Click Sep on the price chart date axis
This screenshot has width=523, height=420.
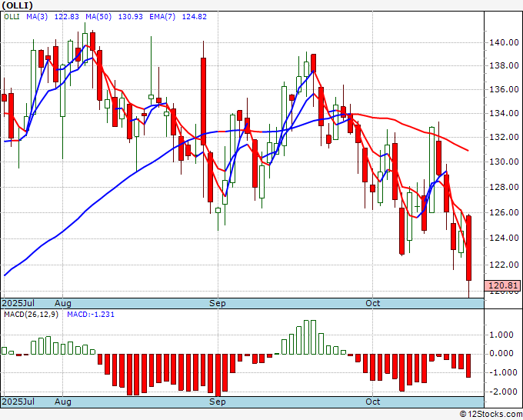218,303
